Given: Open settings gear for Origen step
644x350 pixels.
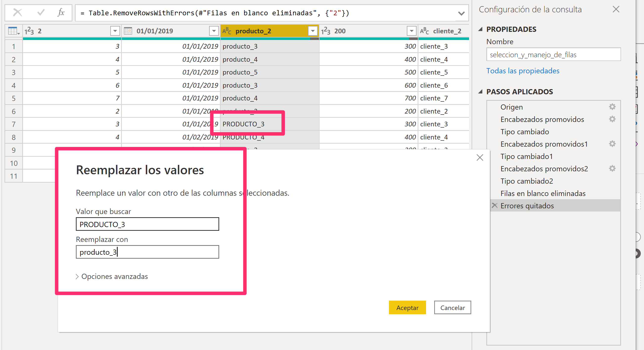Looking at the screenshot, I should (x=612, y=107).
